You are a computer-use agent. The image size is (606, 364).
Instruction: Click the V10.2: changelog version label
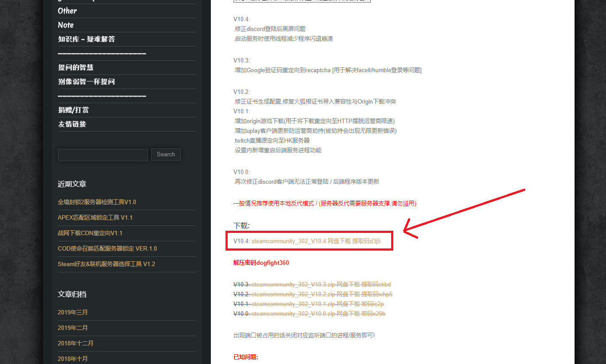pos(241,92)
